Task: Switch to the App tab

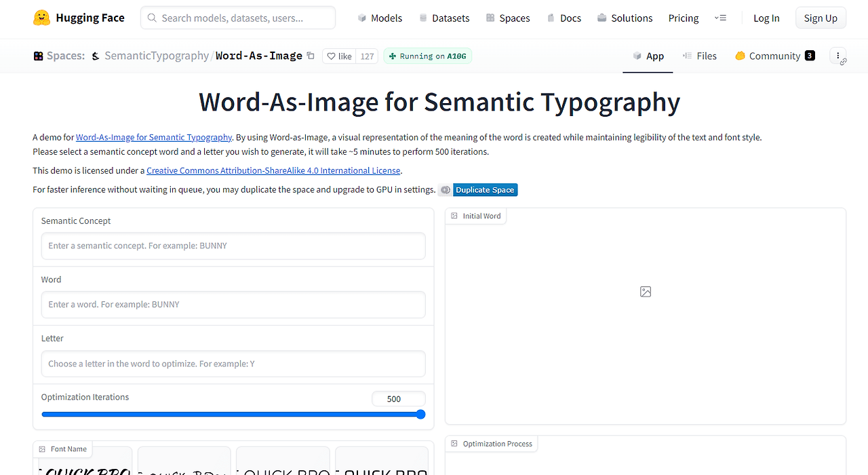Action: coord(648,56)
